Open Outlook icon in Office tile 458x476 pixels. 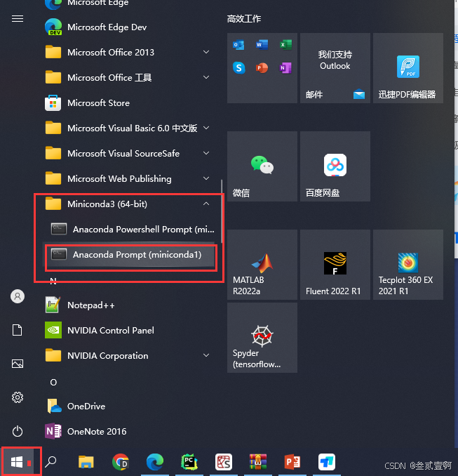pyautogui.click(x=238, y=45)
